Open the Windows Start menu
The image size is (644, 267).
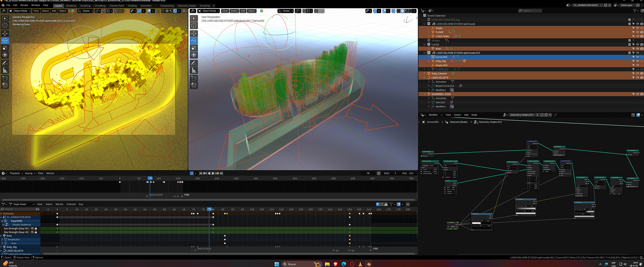coord(277,264)
